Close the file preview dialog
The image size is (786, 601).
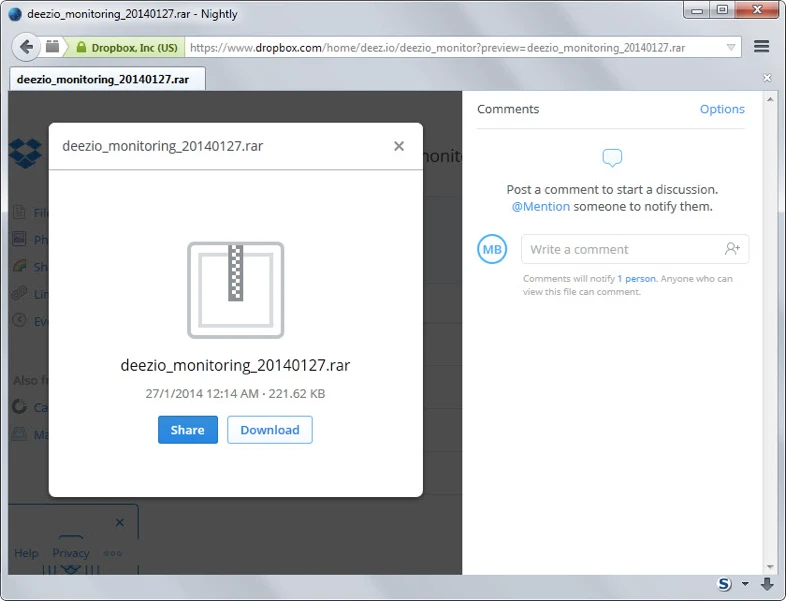click(399, 146)
